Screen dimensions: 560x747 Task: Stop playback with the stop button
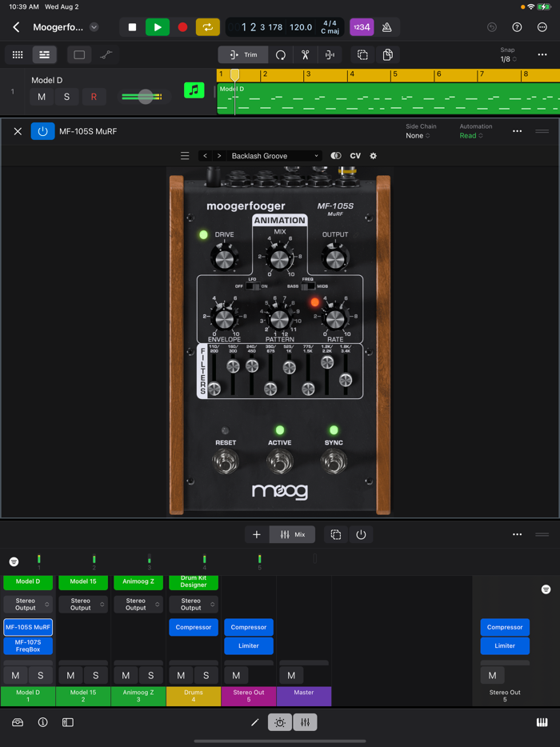[x=133, y=27]
